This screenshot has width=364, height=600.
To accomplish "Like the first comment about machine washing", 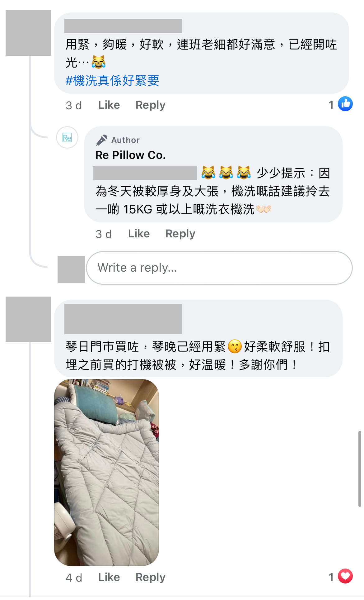I will pyautogui.click(x=109, y=105).
